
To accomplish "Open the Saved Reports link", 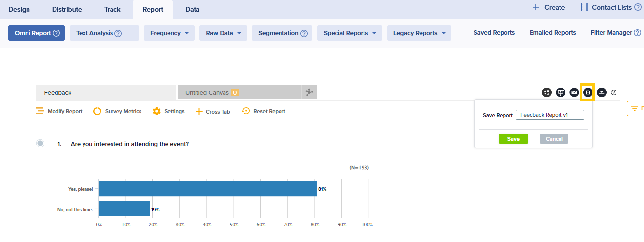I will coord(494,33).
